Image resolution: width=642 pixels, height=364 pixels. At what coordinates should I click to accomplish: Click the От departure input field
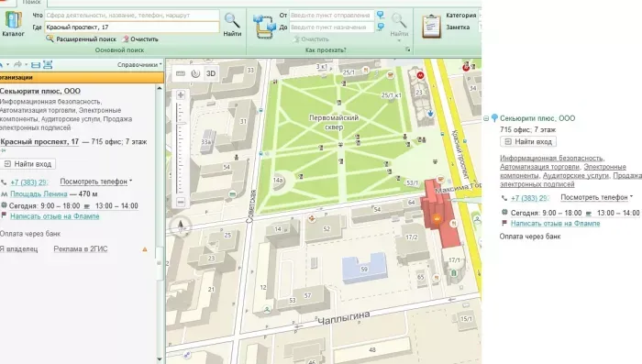(x=332, y=16)
